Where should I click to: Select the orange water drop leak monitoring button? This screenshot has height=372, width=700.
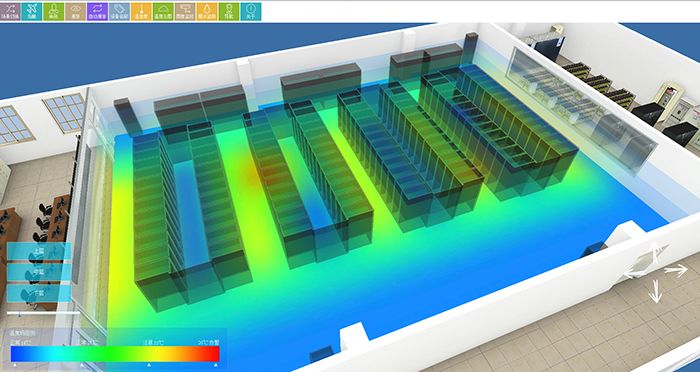207,11
